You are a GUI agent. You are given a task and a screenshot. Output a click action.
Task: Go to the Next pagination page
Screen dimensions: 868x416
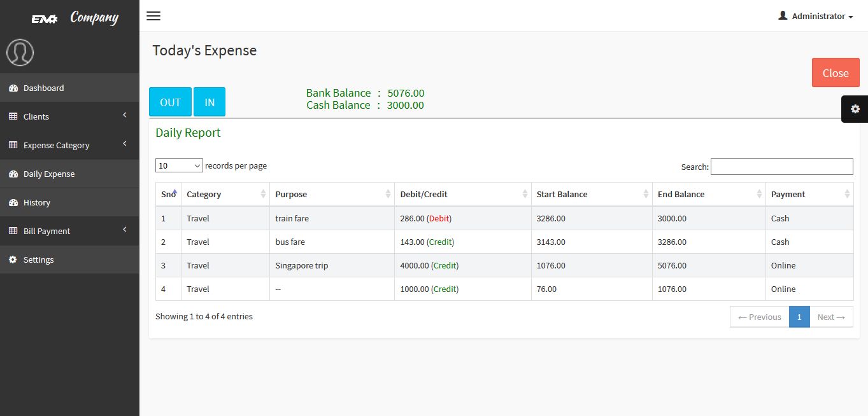(831, 317)
